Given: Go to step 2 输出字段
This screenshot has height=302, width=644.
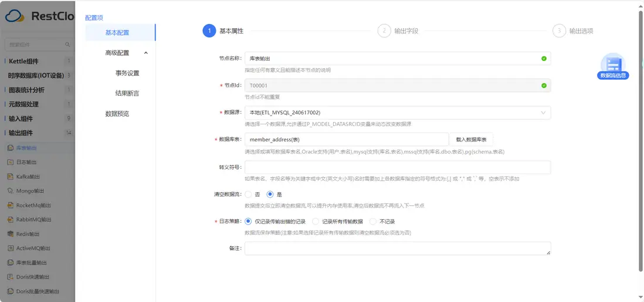Looking at the screenshot, I should click(398, 31).
